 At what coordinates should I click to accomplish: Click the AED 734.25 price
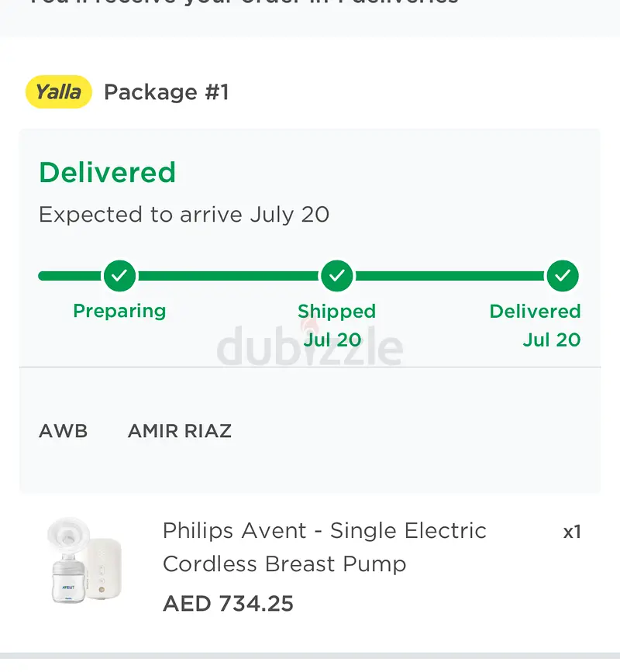click(229, 604)
